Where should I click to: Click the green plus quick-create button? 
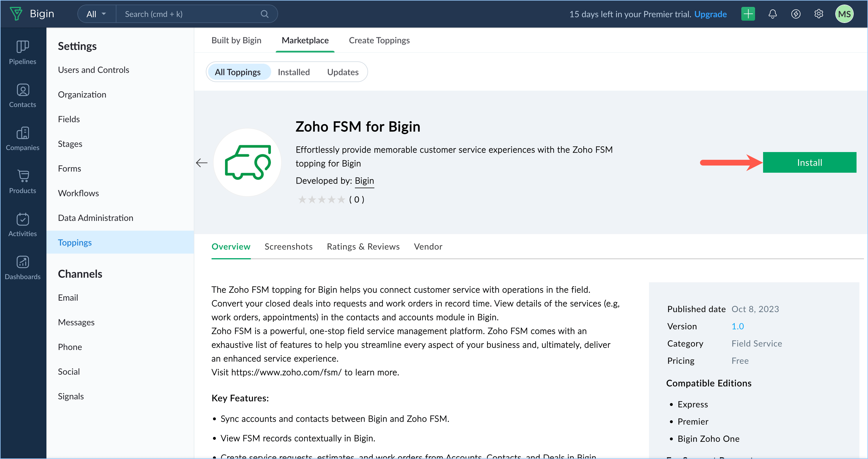[x=748, y=14]
